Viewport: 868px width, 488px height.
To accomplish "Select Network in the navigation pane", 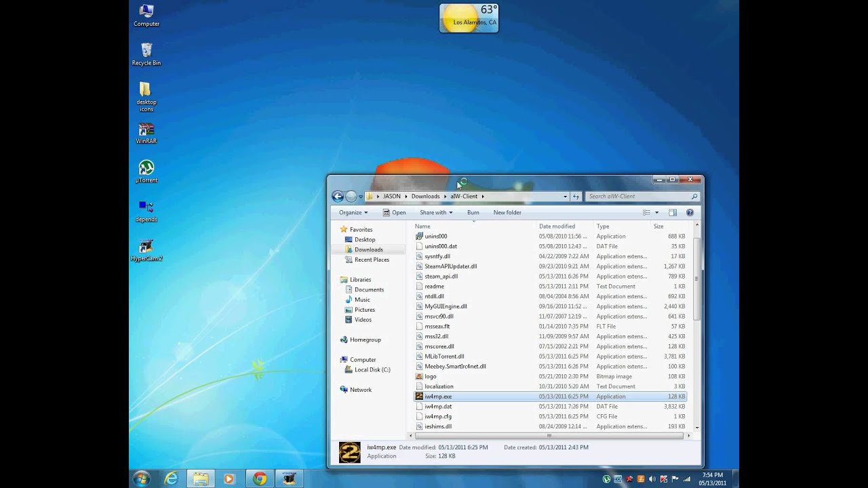I will (360, 390).
